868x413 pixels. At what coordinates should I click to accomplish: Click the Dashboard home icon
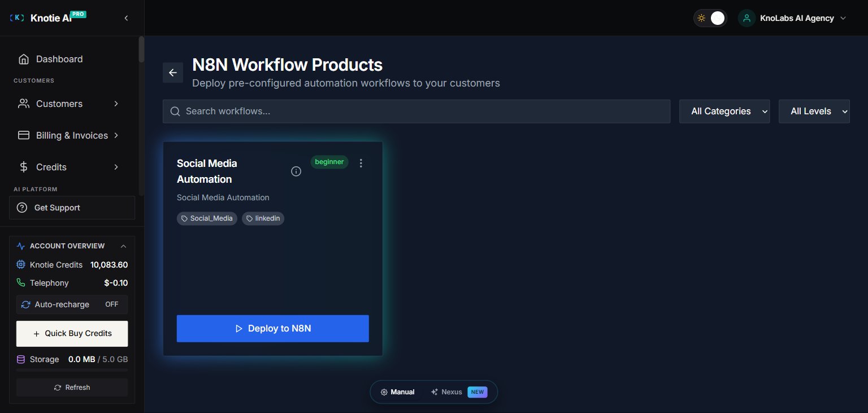coord(23,59)
